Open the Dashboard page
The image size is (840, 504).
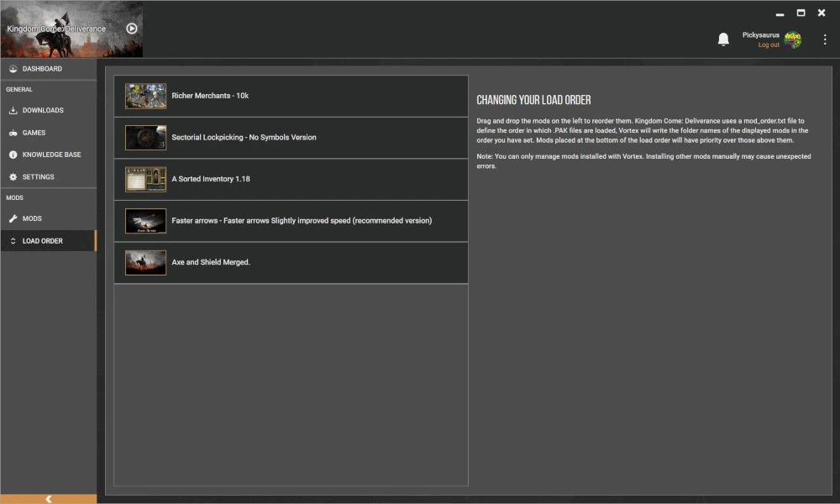click(x=48, y=69)
